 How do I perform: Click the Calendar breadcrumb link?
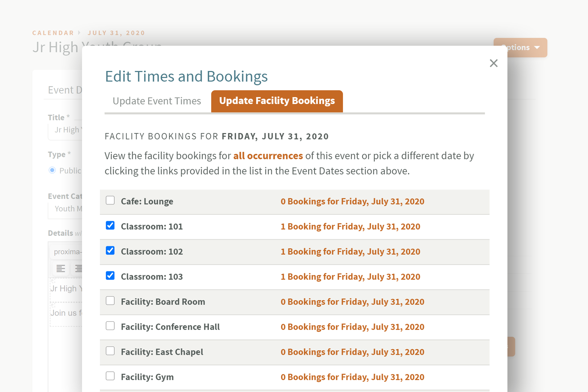point(53,33)
